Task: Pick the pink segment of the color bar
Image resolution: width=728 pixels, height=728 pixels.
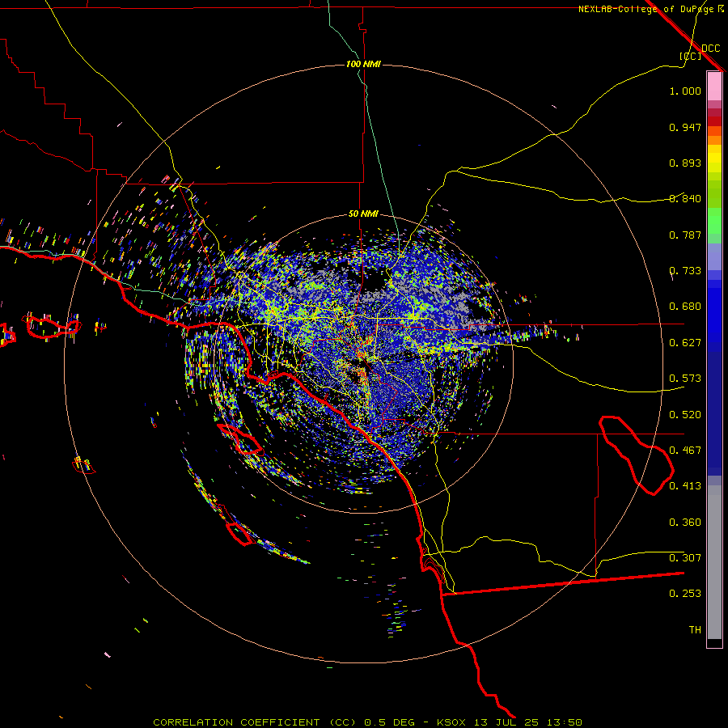Action: click(x=714, y=86)
